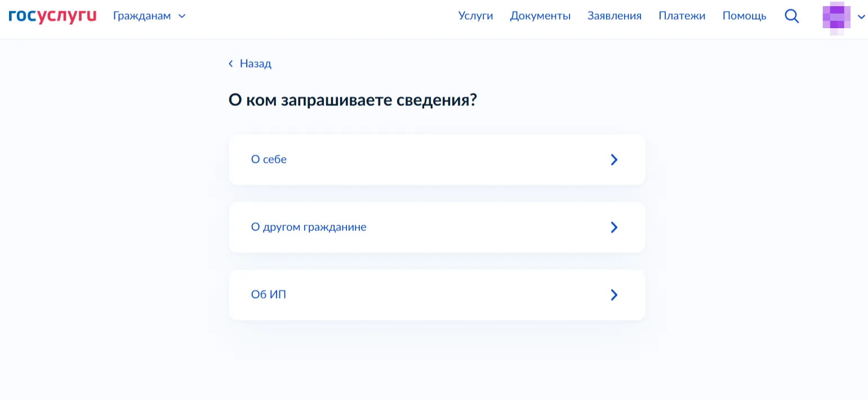The height and width of the screenshot is (400, 868).
Task: Click the arrow on the Об ИП card
Action: pyautogui.click(x=614, y=295)
